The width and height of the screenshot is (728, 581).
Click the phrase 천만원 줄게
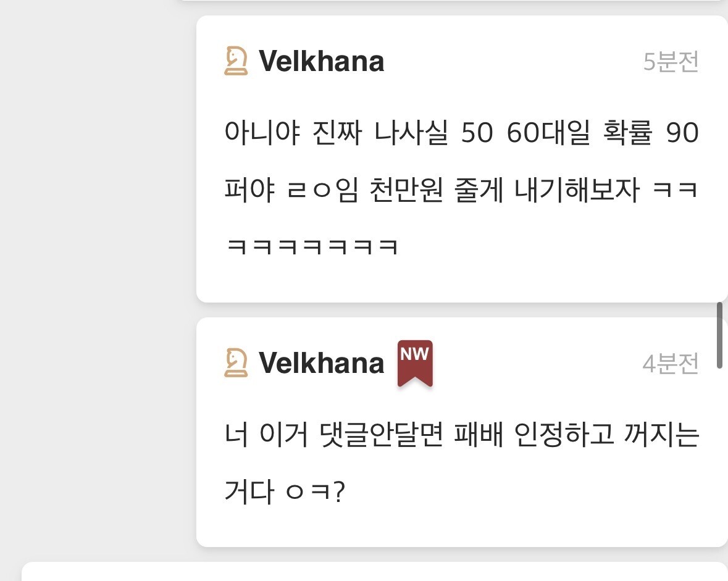click(x=437, y=190)
